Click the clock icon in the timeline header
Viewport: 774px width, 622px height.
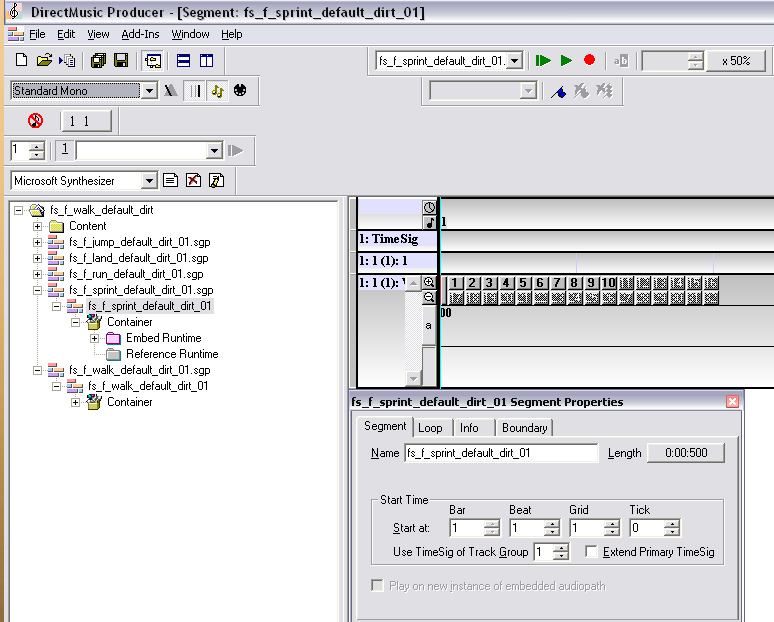pyautogui.click(x=429, y=207)
